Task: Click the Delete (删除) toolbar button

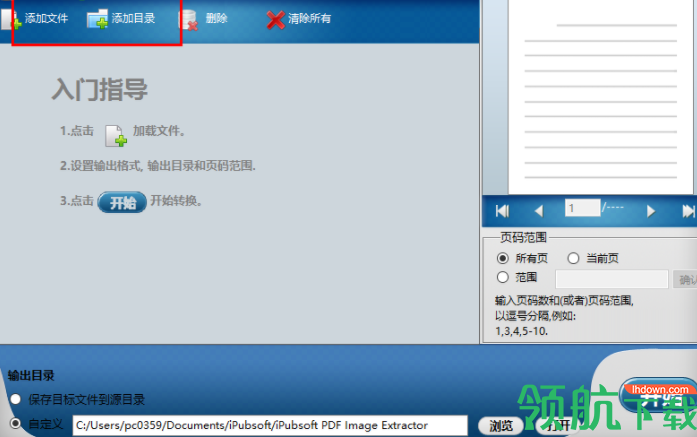Action: [x=203, y=19]
